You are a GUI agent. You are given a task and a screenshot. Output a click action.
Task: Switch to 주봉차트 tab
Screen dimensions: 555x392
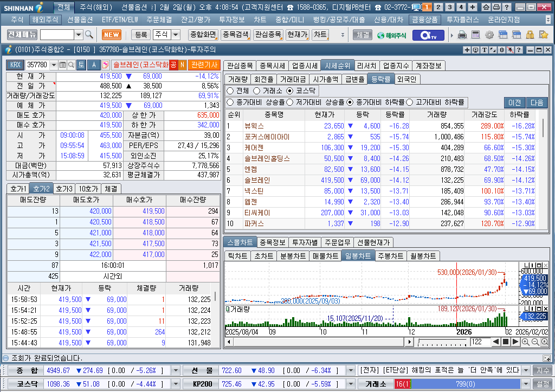tap(390, 256)
